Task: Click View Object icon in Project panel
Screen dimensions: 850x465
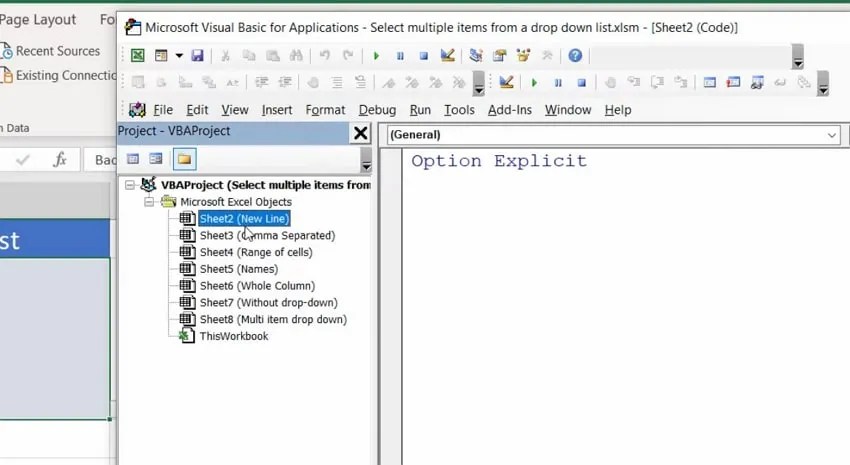Action: point(156,159)
